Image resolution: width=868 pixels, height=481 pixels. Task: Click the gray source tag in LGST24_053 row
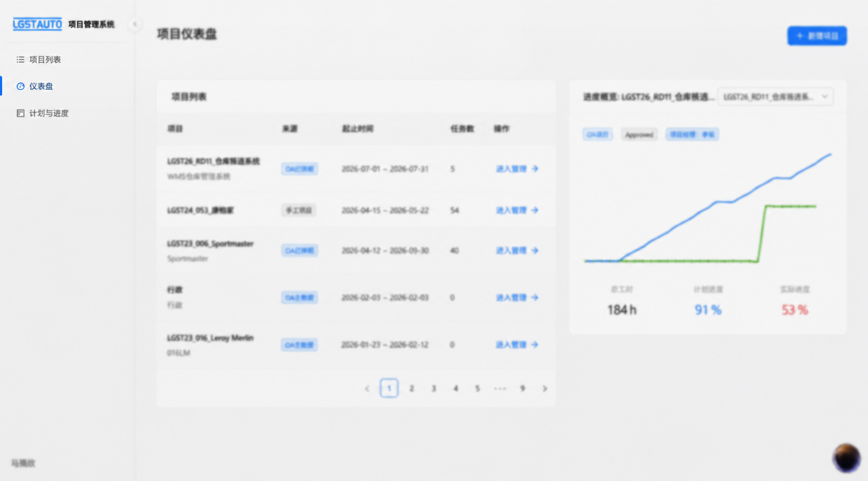click(299, 210)
